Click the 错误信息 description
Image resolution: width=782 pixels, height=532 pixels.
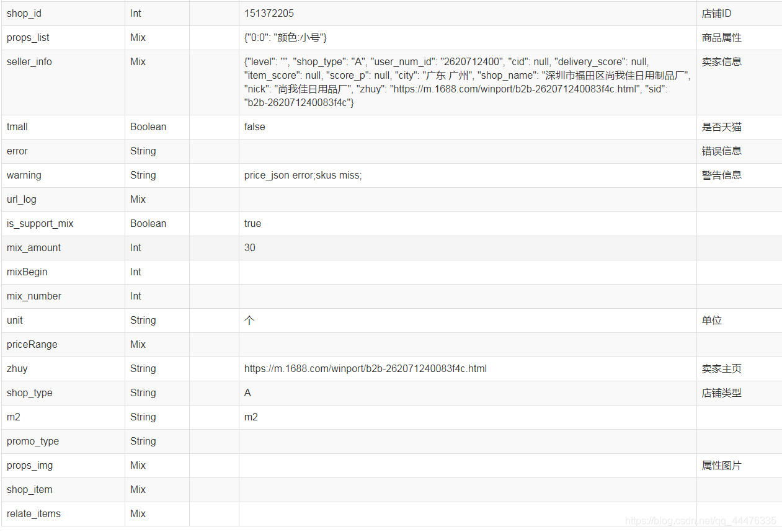click(721, 151)
